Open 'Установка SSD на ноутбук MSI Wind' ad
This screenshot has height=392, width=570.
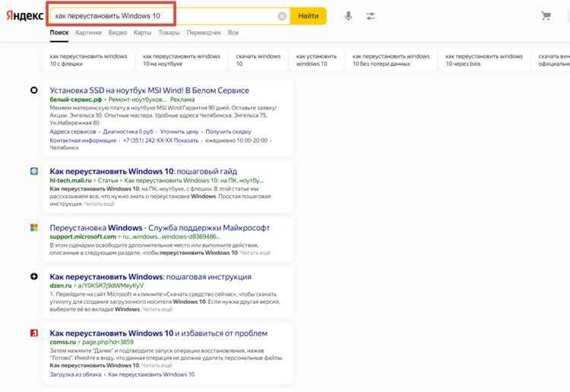150,90
